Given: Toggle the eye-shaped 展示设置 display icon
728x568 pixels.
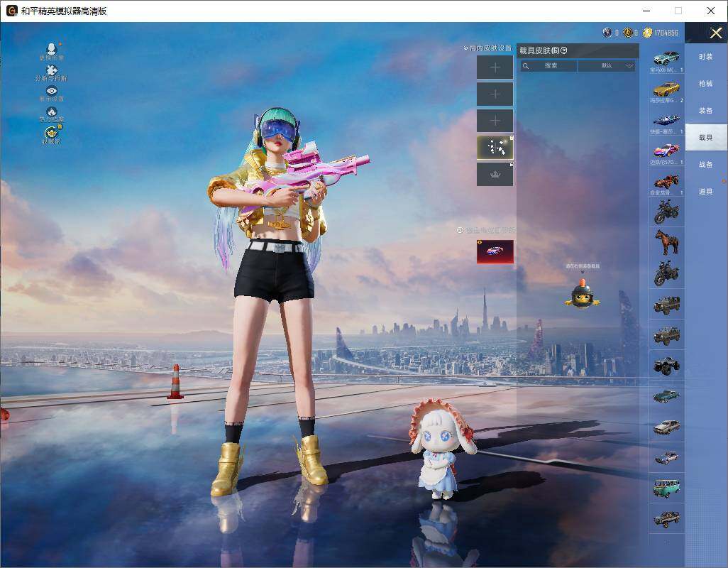Looking at the screenshot, I should 52,93.
